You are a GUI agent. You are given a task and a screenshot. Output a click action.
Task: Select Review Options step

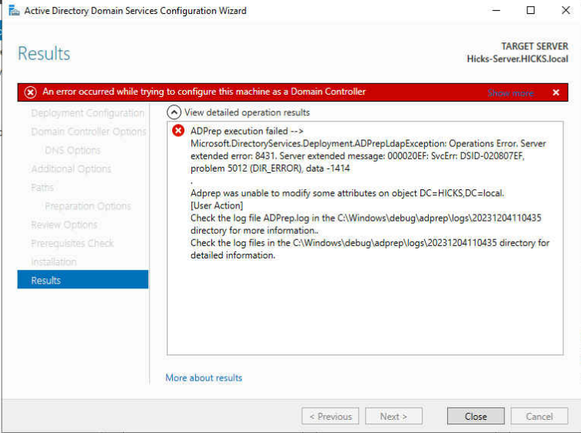click(x=64, y=224)
